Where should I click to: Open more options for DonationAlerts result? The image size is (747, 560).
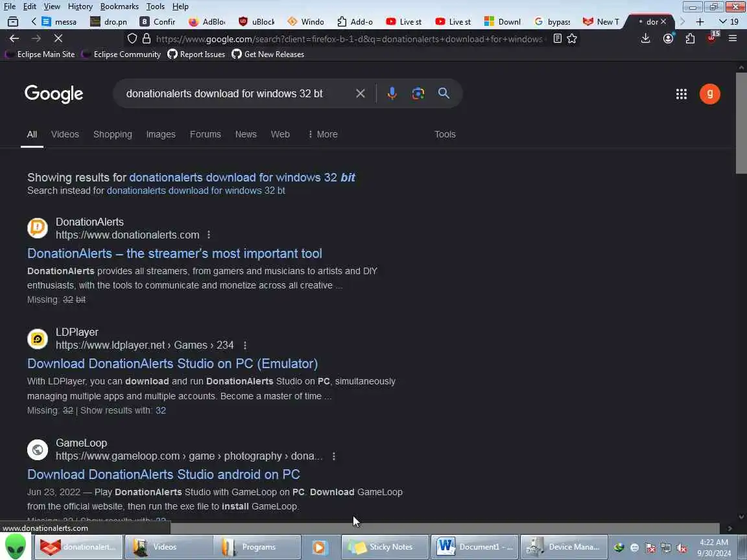coord(209,235)
